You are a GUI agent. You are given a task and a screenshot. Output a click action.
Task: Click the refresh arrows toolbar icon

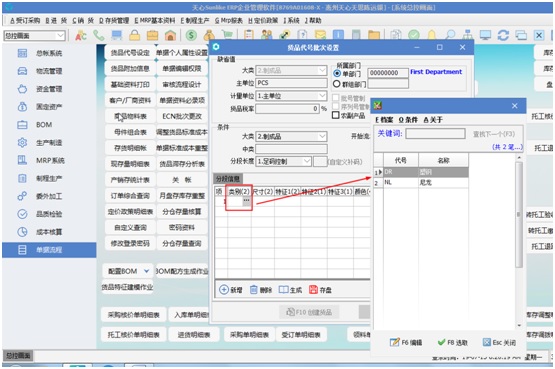coord(503,35)
